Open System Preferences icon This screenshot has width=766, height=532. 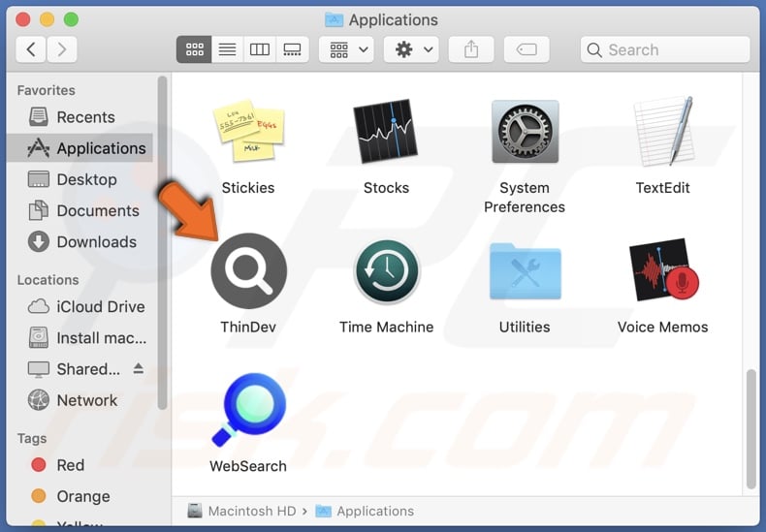(525, 133)
